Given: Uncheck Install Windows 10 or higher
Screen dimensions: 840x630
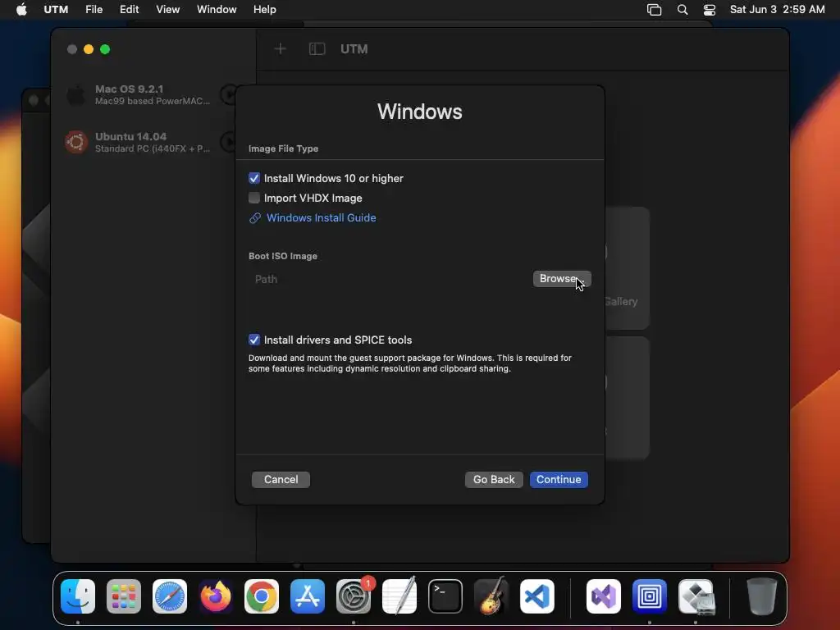Looking at the screenshot, I should 254,178.
